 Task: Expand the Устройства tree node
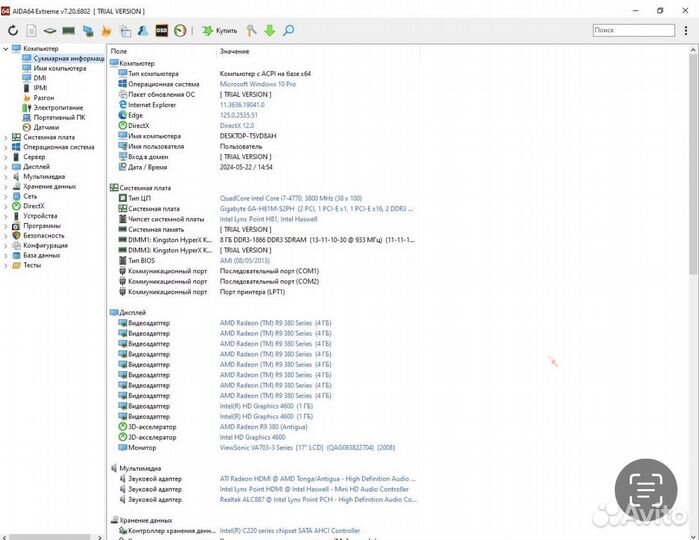pyautogui.click(x=6, y=216)
